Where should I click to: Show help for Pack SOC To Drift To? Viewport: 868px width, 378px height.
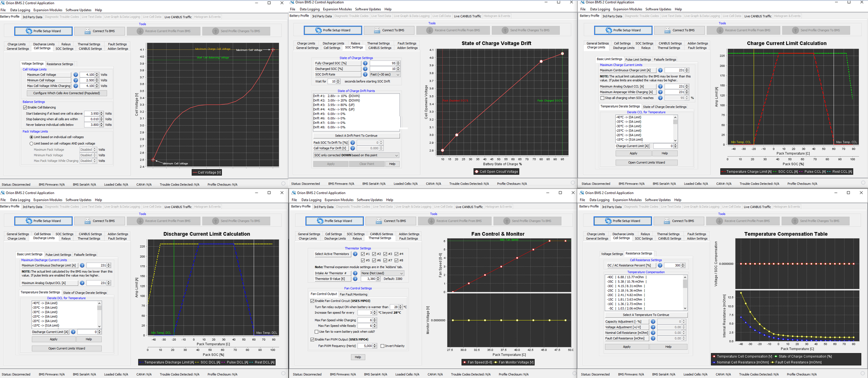pyautogui.click(x=353, y=142)
